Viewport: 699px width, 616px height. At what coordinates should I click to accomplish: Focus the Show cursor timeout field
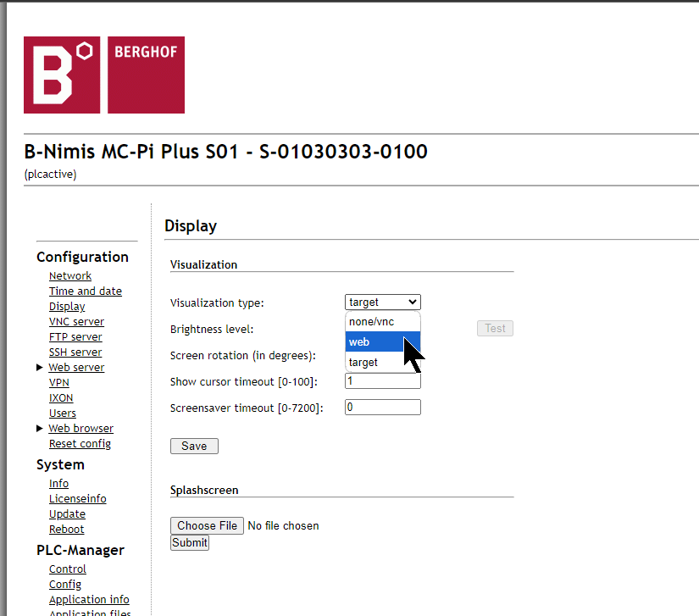coord(382,380)
